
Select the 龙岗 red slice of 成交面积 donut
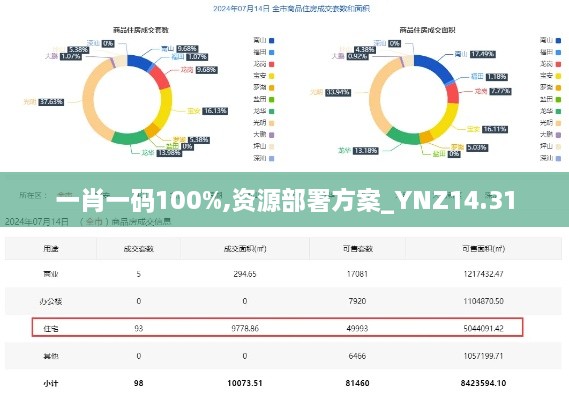pos(454,93)
